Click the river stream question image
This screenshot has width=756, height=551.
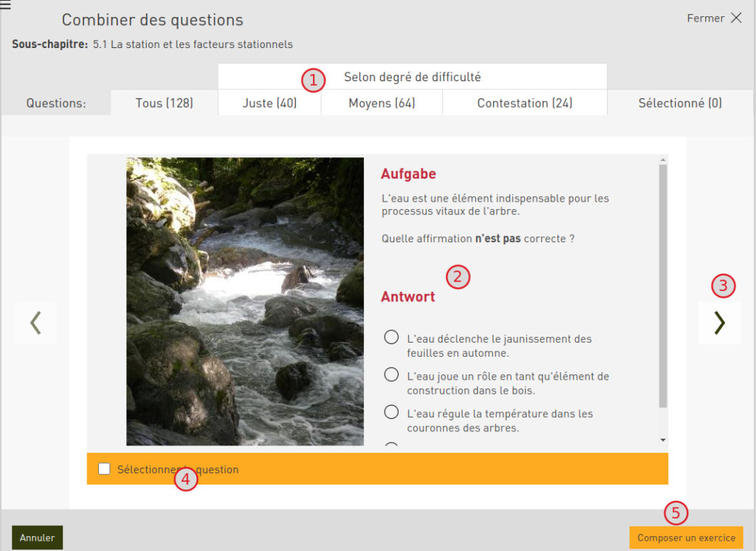pos(245,301)
